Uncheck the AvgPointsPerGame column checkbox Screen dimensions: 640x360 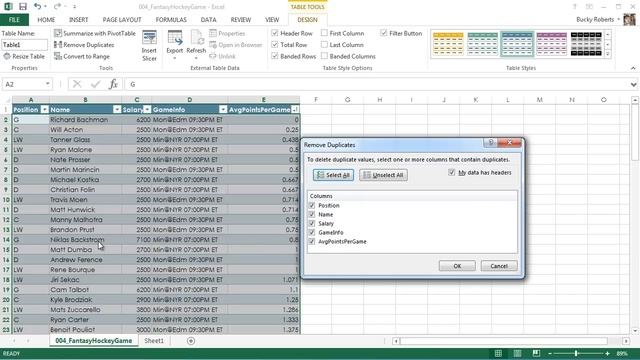pos(312,241)
